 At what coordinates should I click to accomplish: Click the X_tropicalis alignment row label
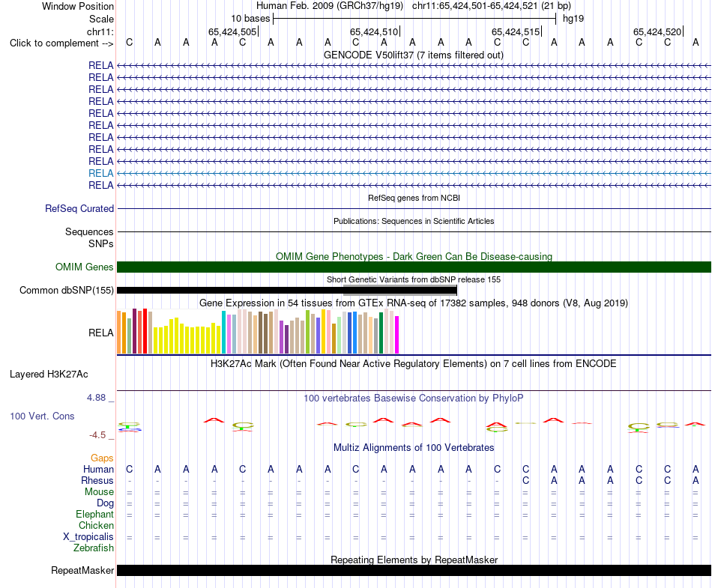coord(88,537)
